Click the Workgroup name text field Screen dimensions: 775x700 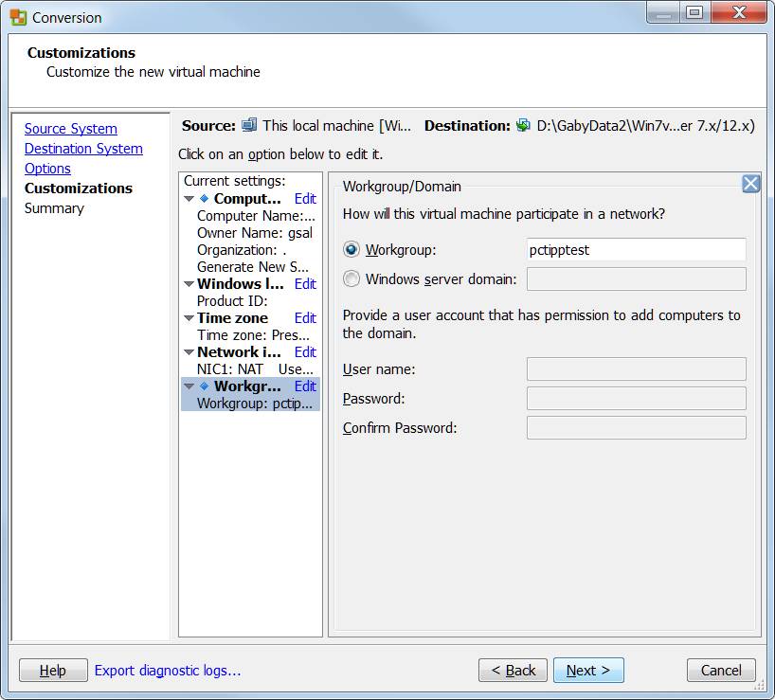pyautogui.click(x=636, y=249)
